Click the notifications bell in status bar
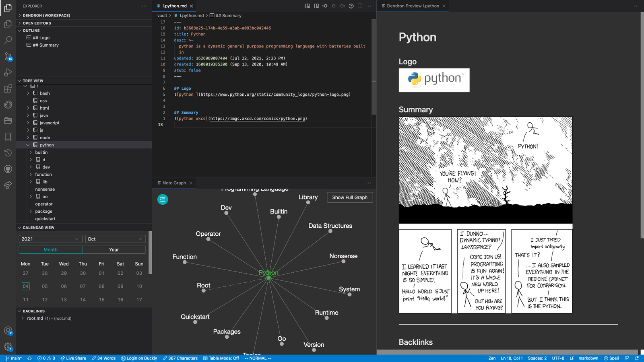The width and height of the screenshot is (644, 362). pyautogui.click(x=637, y=358)
